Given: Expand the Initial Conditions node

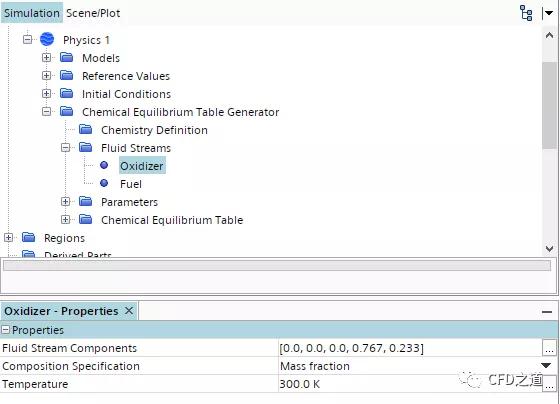Looking at the screenshot, I should (46, 93).
